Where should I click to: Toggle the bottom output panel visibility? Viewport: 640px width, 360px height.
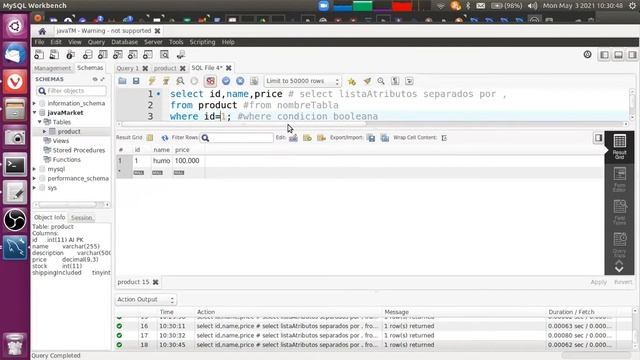point(618,55)
